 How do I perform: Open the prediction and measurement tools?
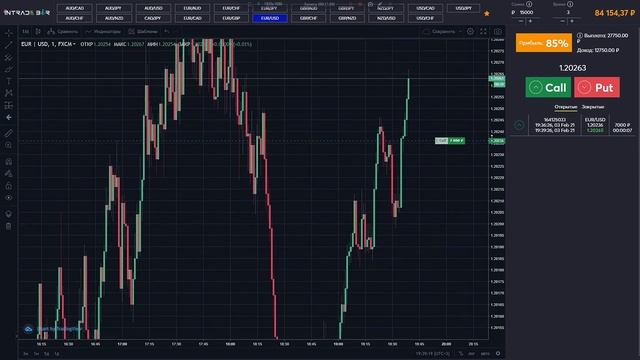(x=9, y=105)
